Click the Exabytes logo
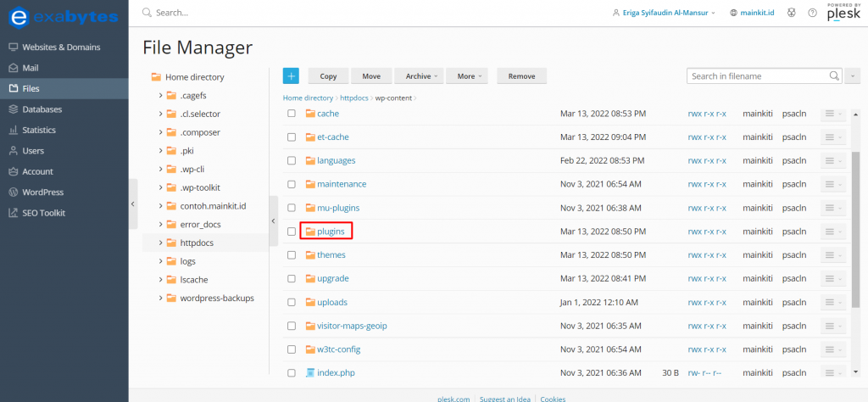868x402 pixels. click(x=64, y=17)
